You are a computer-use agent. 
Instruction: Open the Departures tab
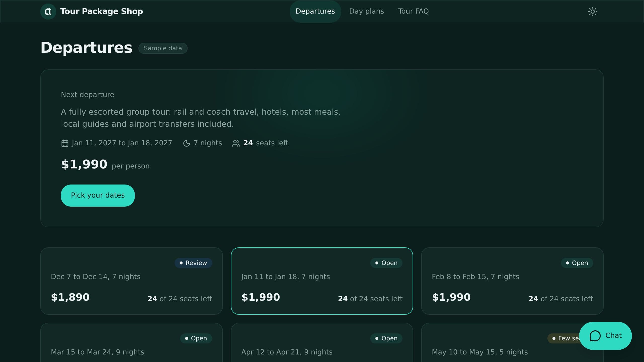tap(315, 11)
